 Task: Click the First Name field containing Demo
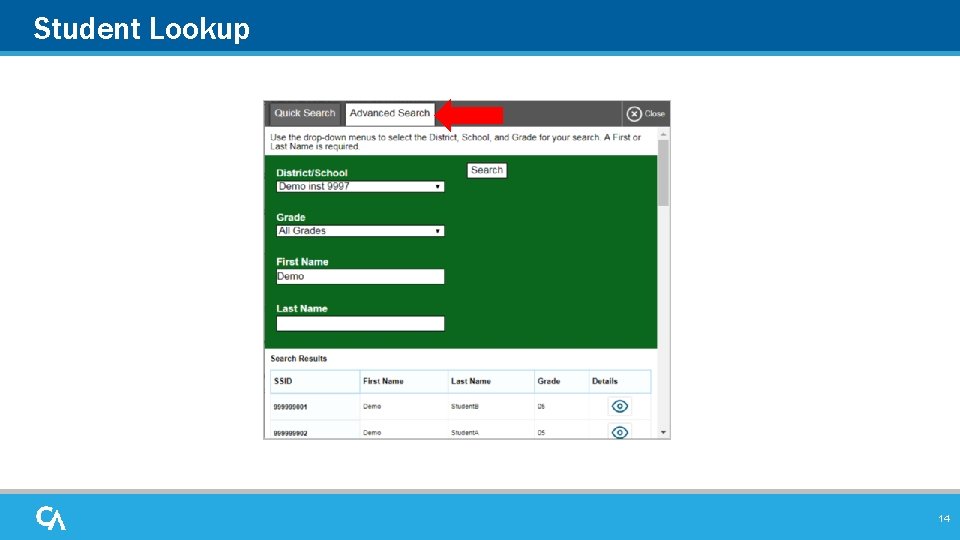360,277
